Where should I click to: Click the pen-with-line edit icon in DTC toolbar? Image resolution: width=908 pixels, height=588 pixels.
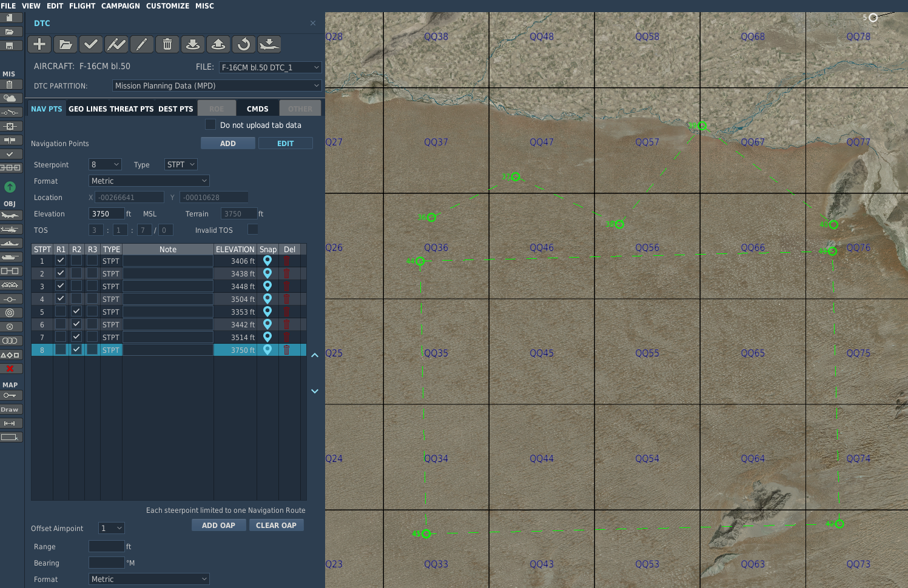pyautogui.click(x=116, y=44)
